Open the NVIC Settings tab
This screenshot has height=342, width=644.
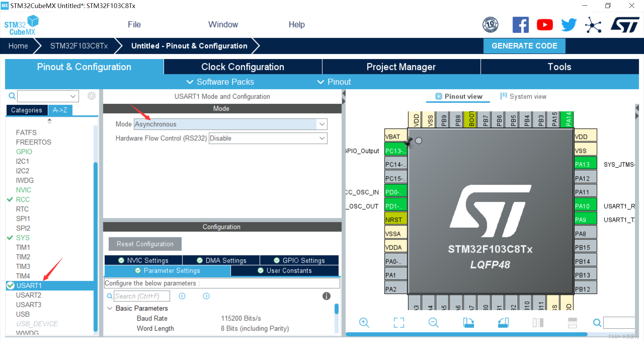pyautogui.click(x=144, y=260)
